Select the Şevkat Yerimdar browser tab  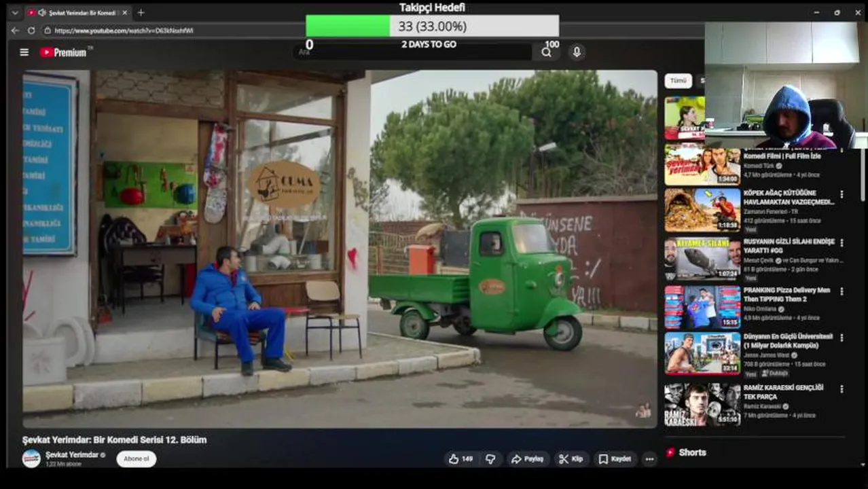[77, 13]
